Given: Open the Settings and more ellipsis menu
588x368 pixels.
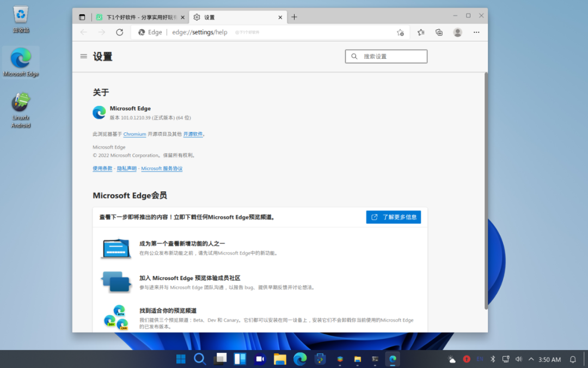Looking at the screenshot, I should coord(476,32).
